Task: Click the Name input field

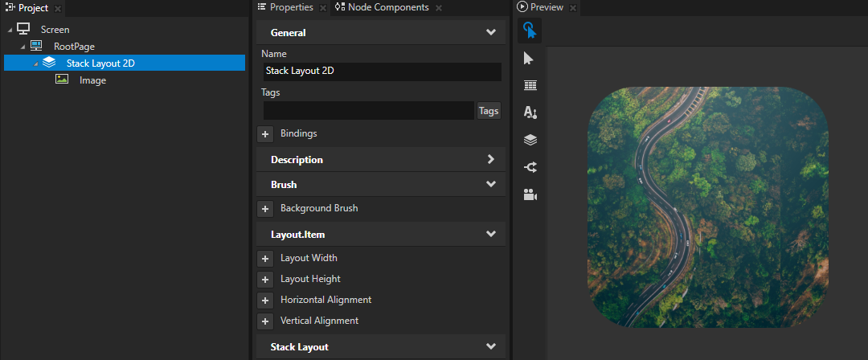Action: (x=382, y=72)
